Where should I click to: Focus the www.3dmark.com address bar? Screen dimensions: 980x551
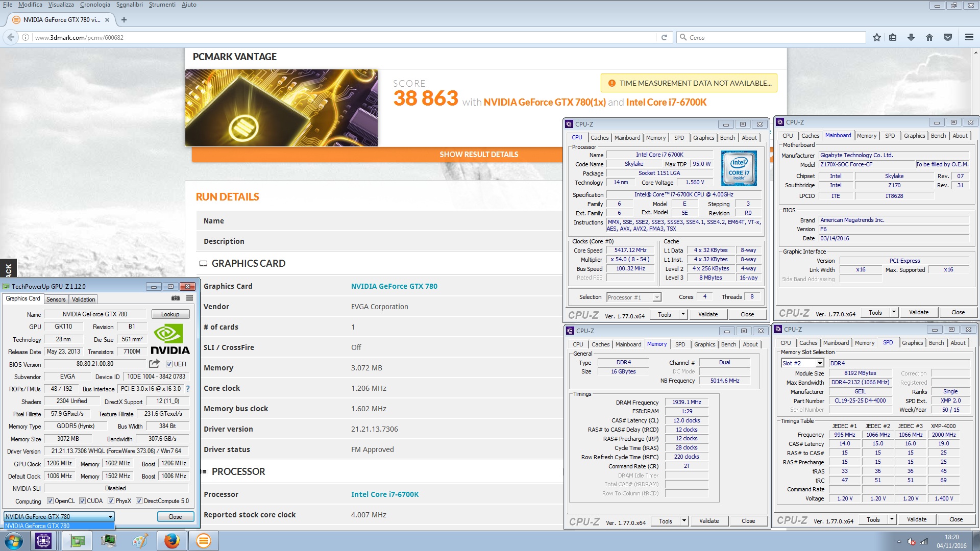(345, 37)
